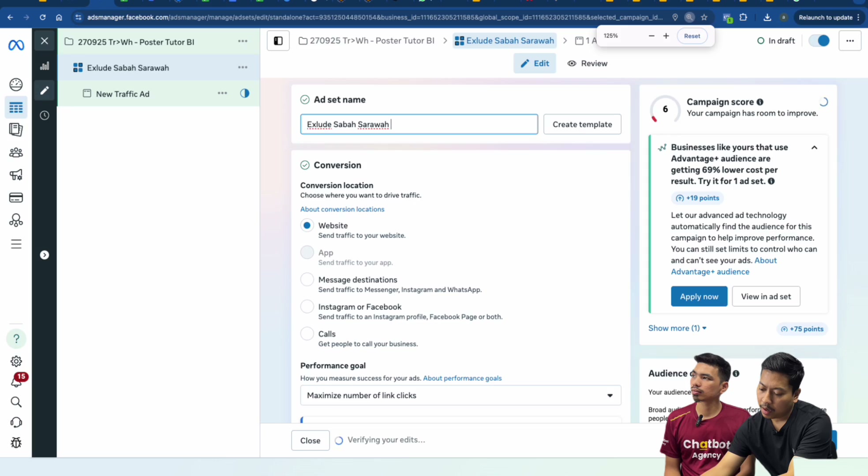Click the Meta logo icon

16,45
